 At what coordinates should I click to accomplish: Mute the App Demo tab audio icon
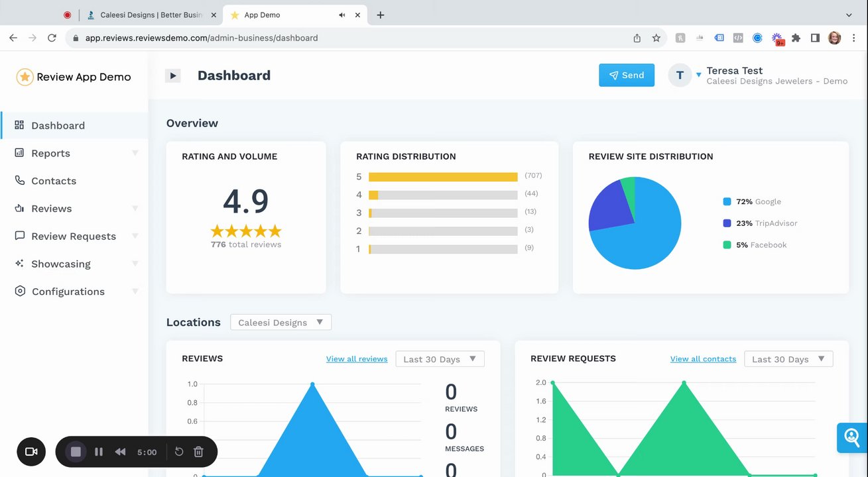point(342,15)
